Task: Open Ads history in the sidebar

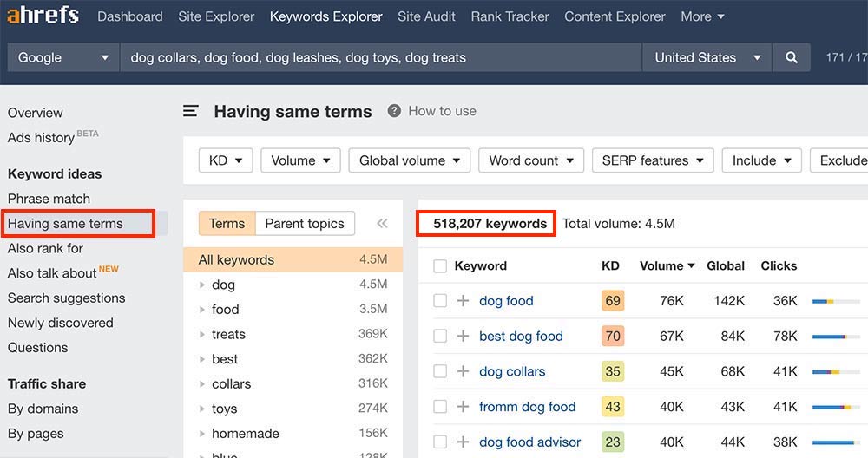Action: [x=41, y=137]
